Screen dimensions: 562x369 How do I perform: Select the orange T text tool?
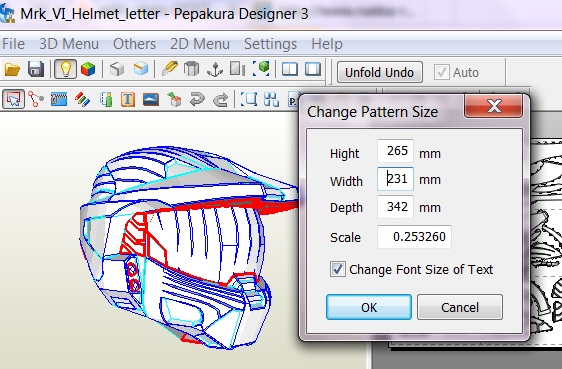(128, 99)
